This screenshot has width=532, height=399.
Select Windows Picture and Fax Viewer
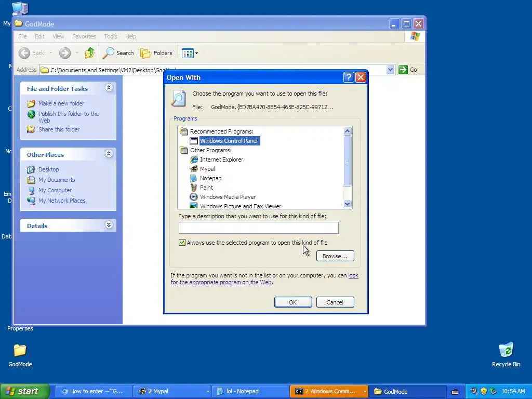point(241,206)
